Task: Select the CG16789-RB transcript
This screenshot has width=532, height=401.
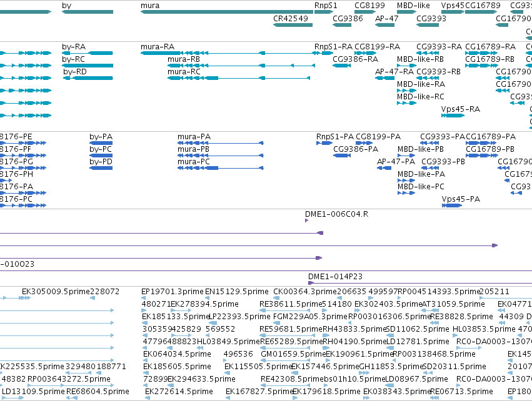Action: tap(482, 66)
